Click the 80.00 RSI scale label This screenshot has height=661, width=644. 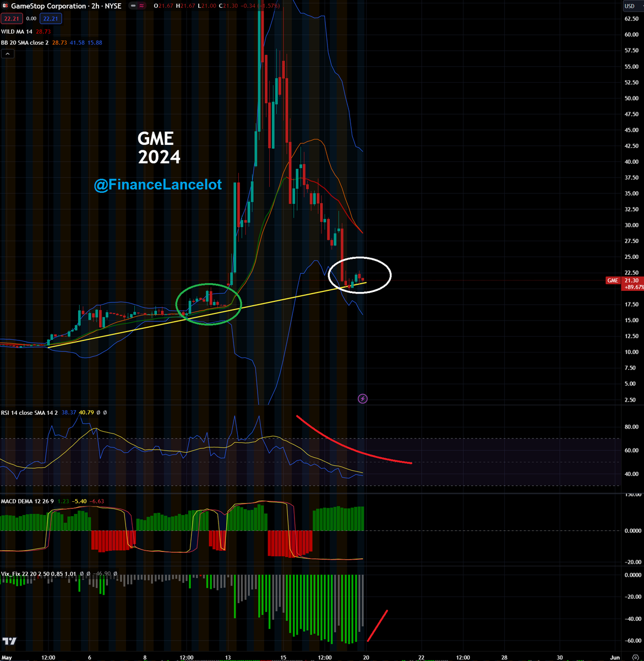click(631, 427)
